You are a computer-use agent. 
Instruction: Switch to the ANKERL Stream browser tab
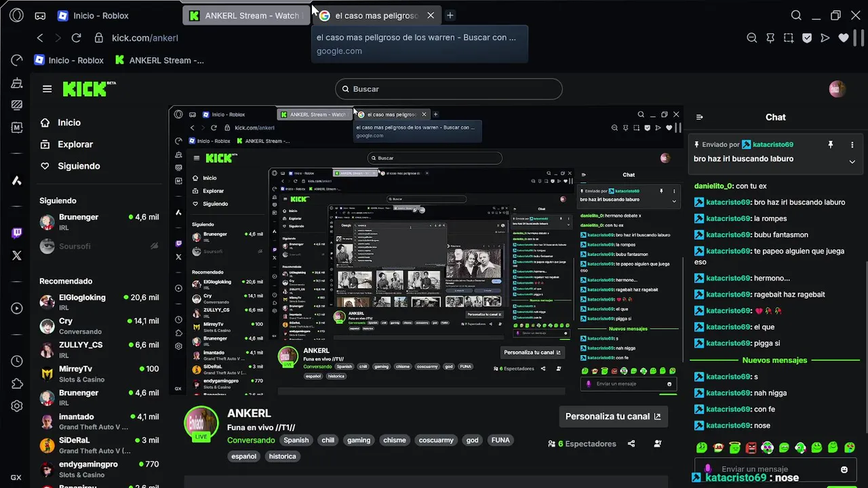click(245, 15)
